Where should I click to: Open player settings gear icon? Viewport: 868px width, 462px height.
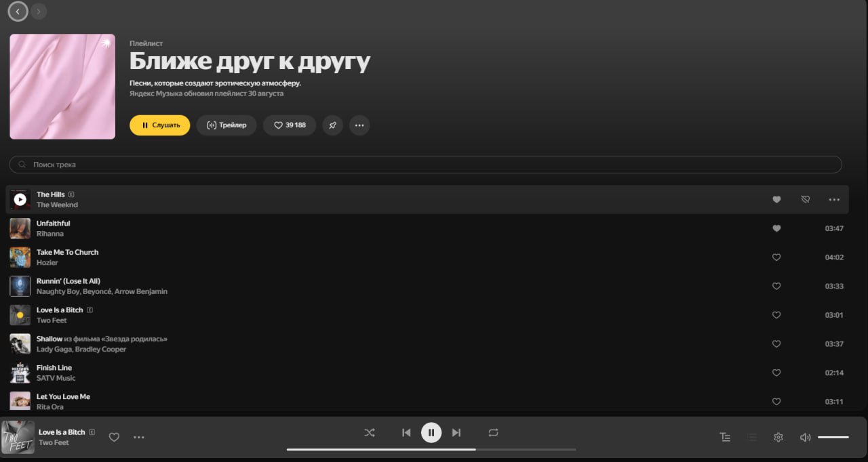point(778,438)
